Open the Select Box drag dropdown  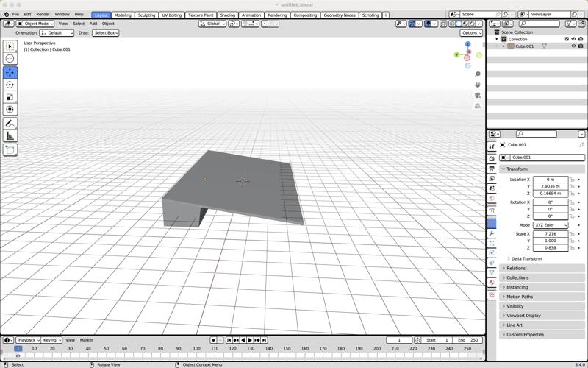pyautogui.click(x=106, y=33)
